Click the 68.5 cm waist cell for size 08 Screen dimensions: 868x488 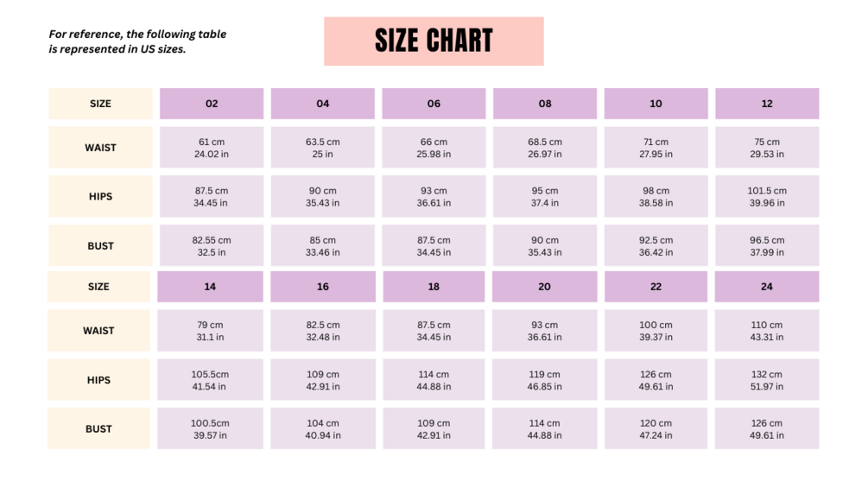(545, 148)
